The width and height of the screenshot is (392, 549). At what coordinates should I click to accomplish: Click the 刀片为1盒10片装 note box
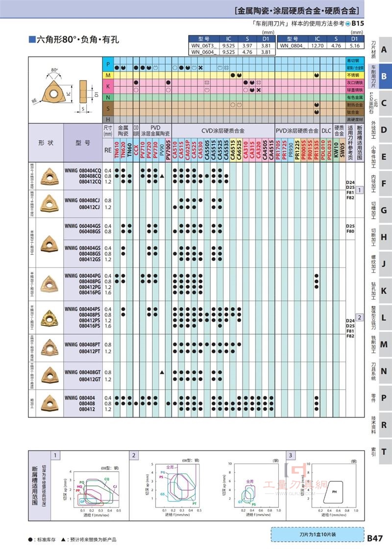(x=317, y=534)
